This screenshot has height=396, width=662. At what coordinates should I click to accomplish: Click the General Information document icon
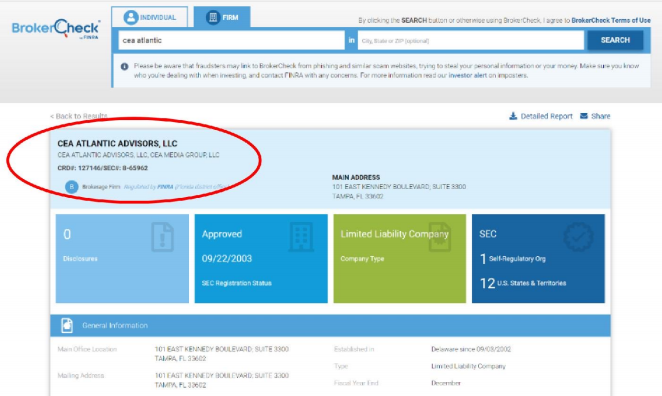[67, 325]
